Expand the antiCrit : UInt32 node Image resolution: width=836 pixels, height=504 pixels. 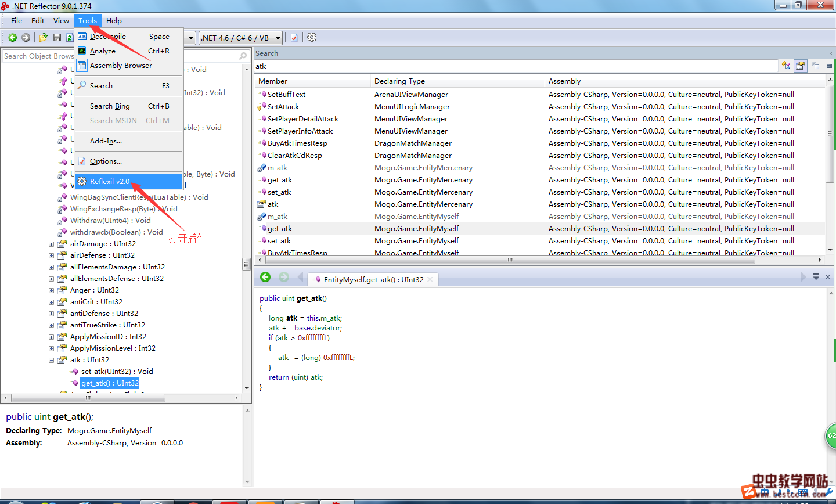(x=51, y=302)
